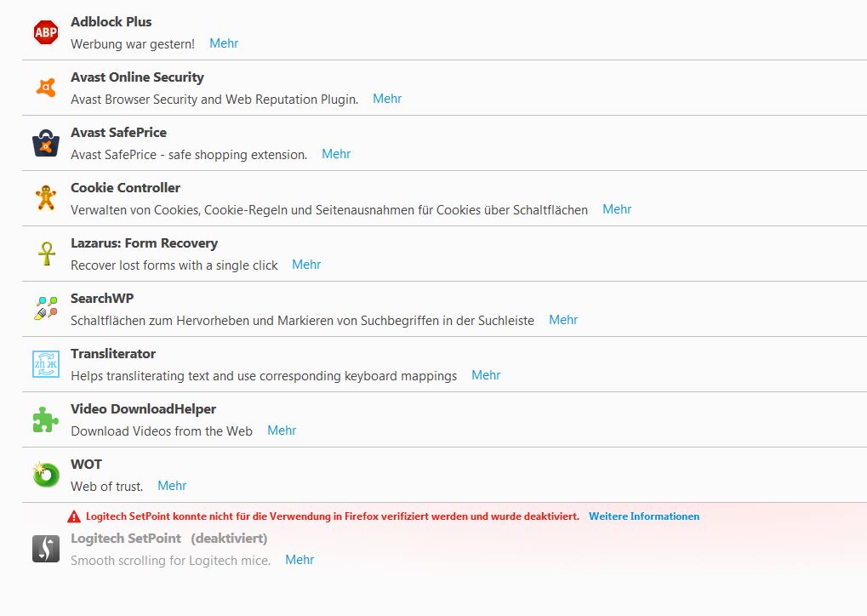Click the description 'Werbung war gestern!'
Screen dimensions: 867x616
pos(133,44)
